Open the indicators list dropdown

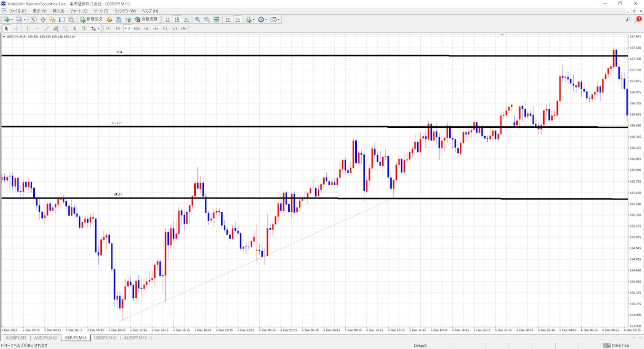(x=250, y=20)
